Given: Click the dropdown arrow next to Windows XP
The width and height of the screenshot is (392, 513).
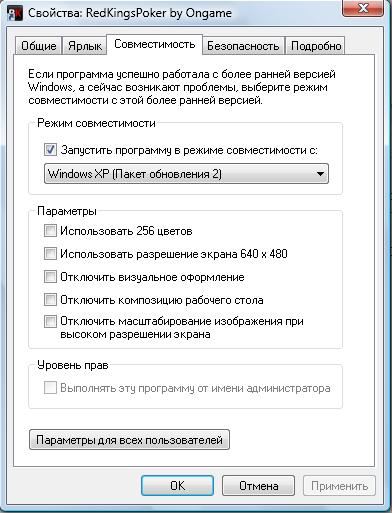Looking at the screenshot, I should point(320,174).
